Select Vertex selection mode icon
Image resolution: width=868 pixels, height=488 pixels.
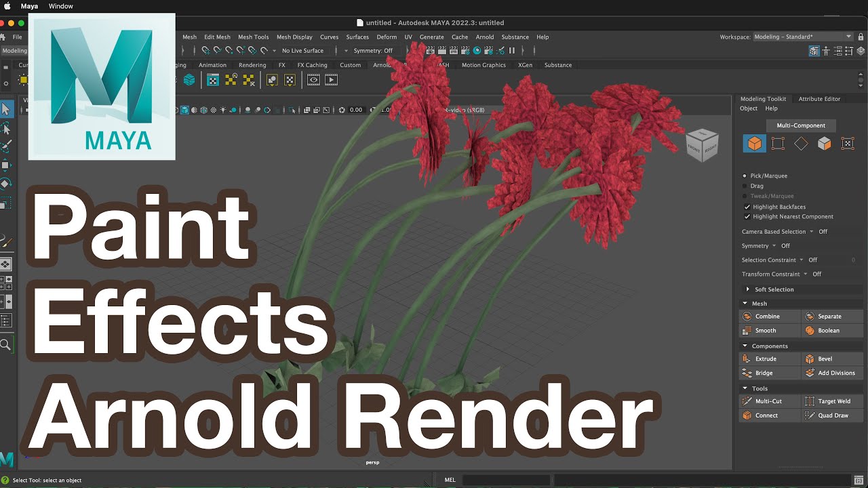point(778,143)
